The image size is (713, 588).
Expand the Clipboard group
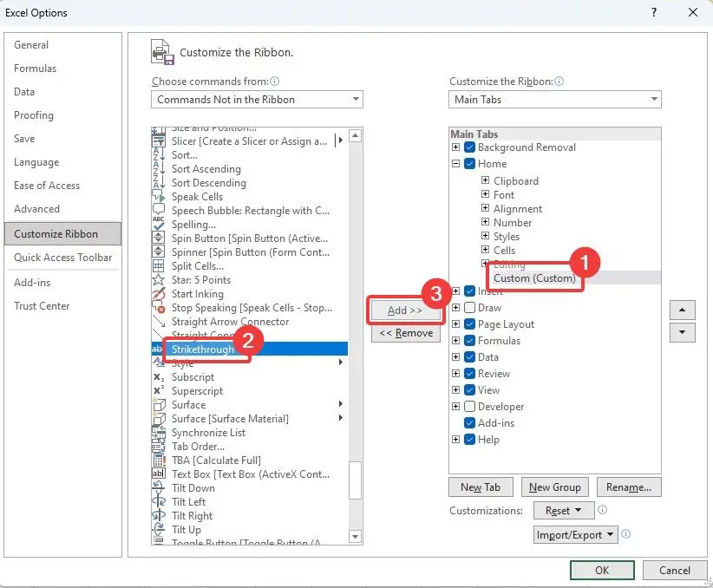coord(485,180)
